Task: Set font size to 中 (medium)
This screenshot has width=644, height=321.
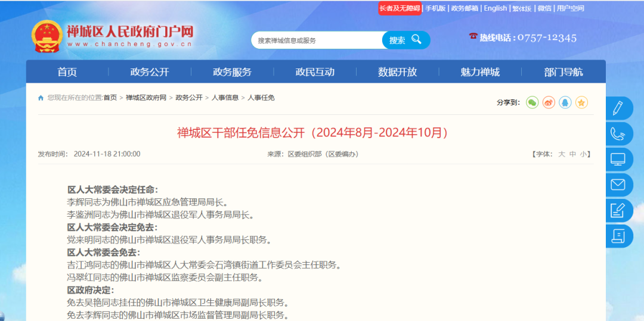Action: pos(572,154)
